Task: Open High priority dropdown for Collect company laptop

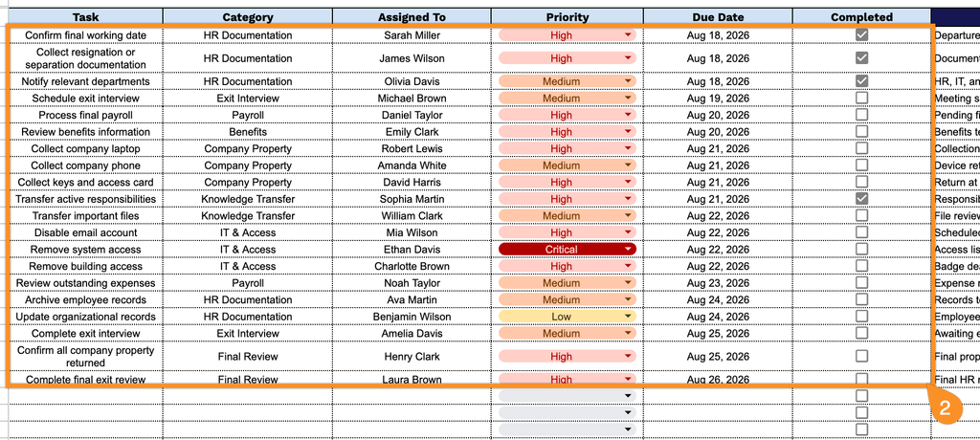Action: [567, 149]
